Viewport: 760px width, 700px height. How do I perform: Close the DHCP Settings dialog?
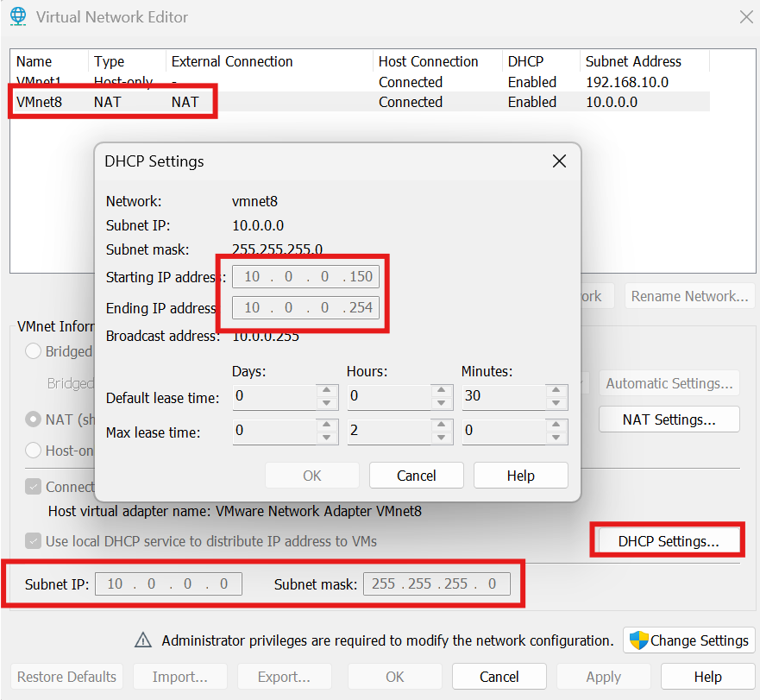tap(559, 161)
